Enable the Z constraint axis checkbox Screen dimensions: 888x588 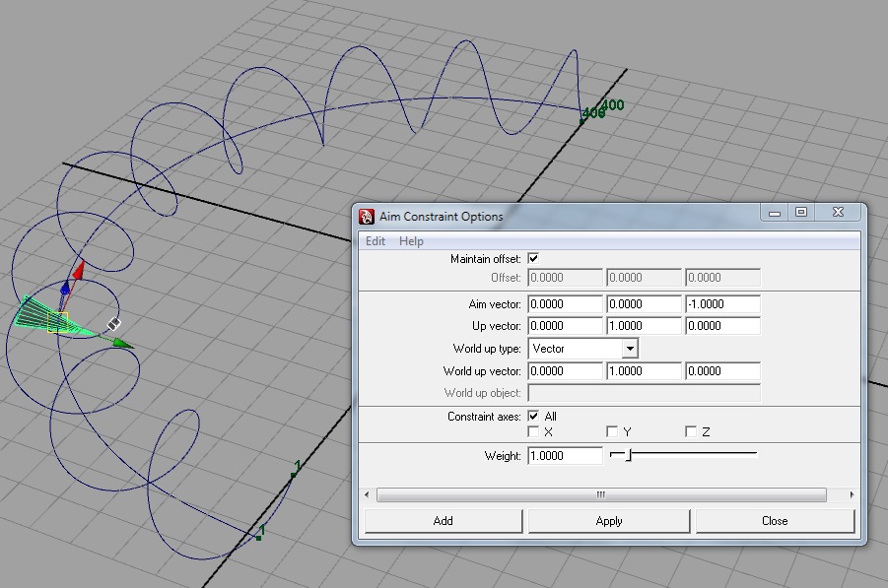(x=690, y=431)
